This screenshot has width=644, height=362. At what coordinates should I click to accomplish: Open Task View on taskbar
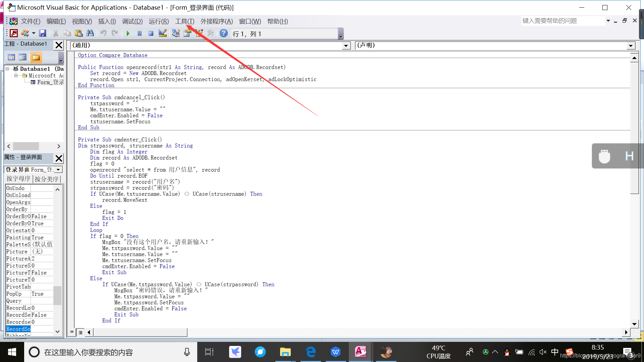(209, 352)
